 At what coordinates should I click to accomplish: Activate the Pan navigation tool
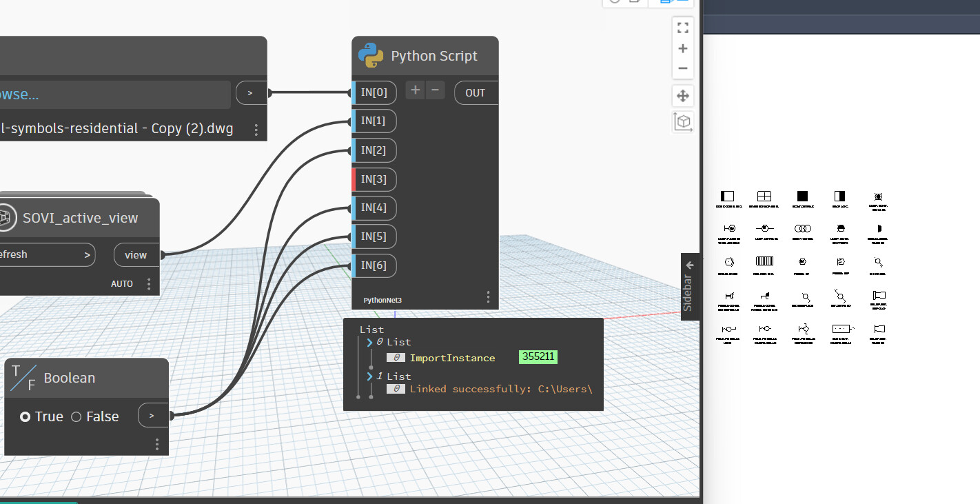click(x=682, y=96)
